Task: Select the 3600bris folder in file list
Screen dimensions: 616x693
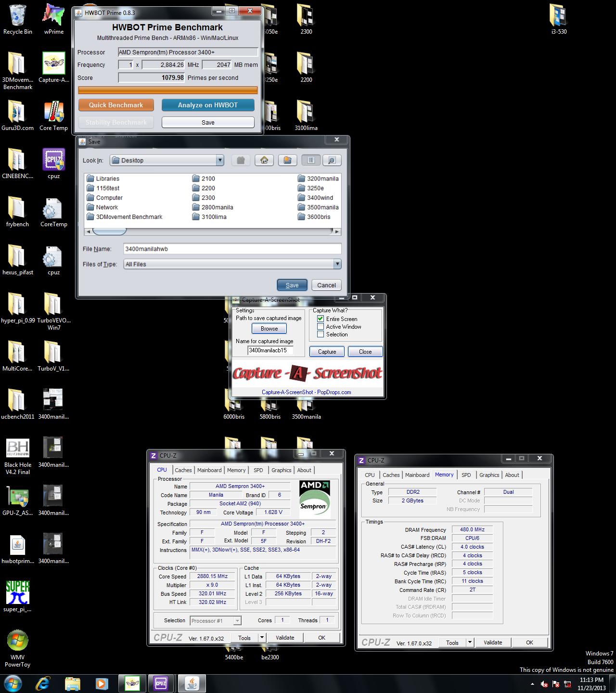Action: [314, 217]
